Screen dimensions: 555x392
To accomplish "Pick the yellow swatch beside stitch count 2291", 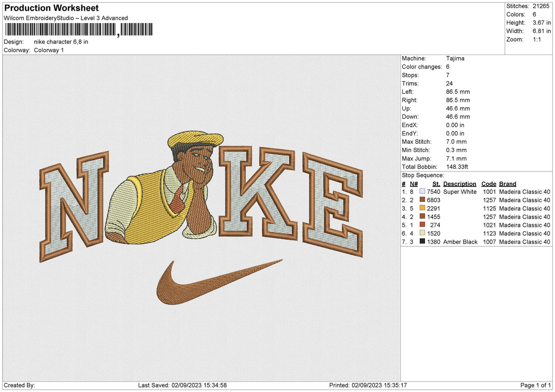I will tap(422, 208).
